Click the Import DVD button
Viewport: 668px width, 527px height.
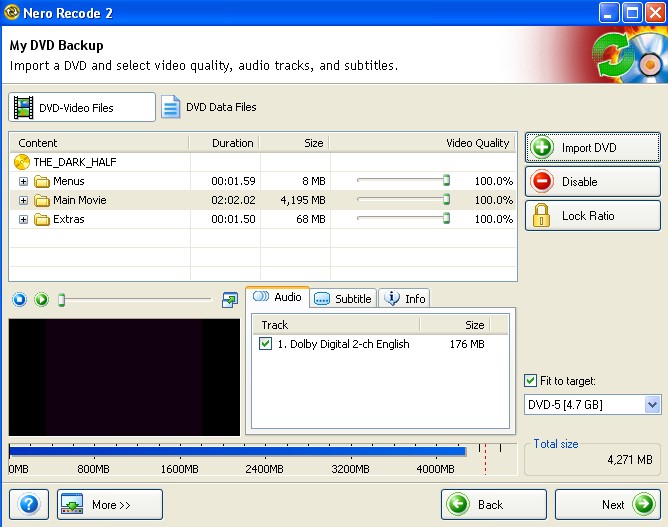point(593,147)
